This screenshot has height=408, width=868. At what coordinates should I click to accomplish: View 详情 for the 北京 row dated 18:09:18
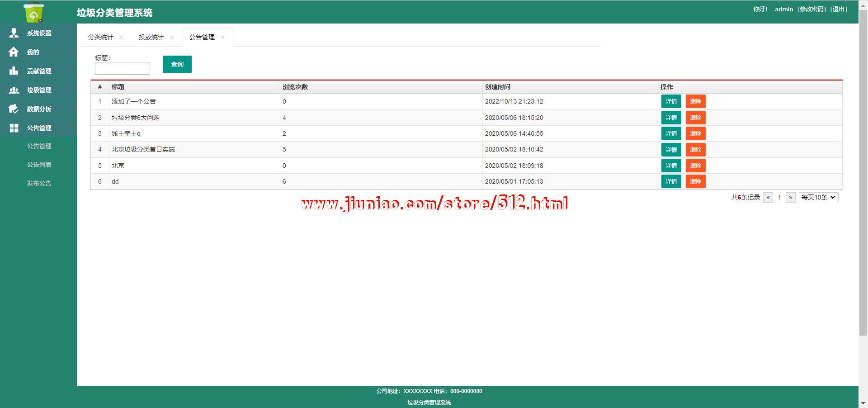(x=671, y=166)
